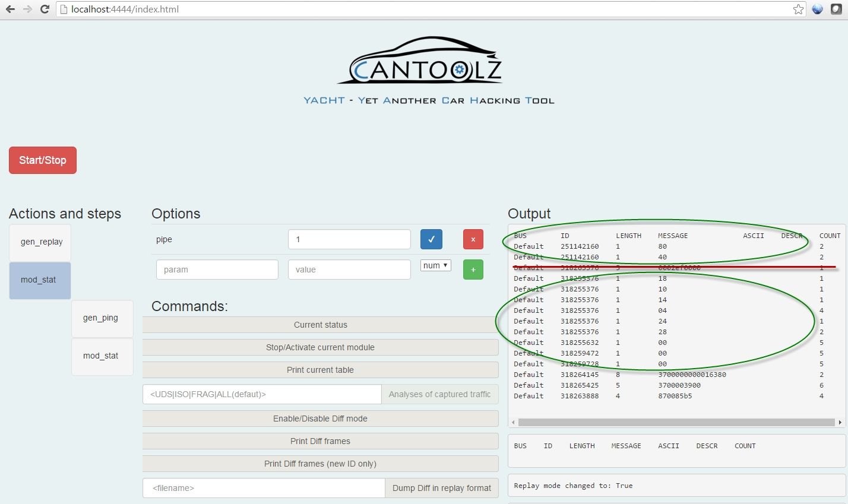Screen dimensions: 848x504
Task: Confirm pipe option with blue checkmark
Action: click(x=431, y=239)
